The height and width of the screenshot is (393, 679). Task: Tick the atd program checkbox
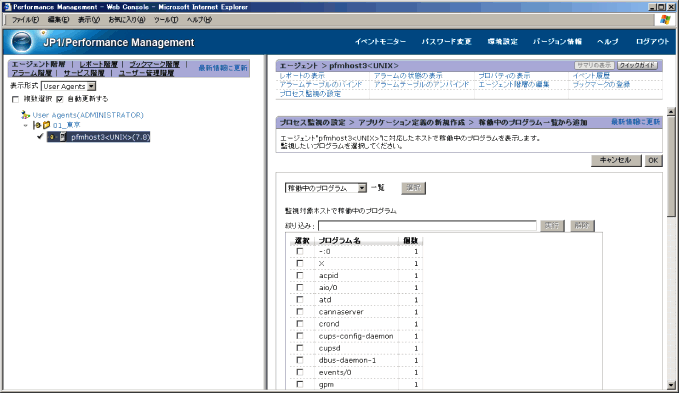(300, 300)
